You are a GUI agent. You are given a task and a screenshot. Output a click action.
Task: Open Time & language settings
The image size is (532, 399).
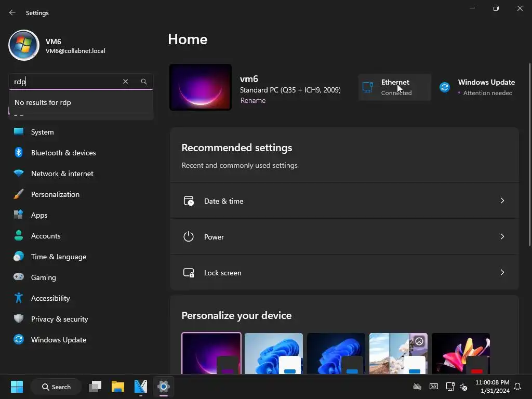coord(81,257)
